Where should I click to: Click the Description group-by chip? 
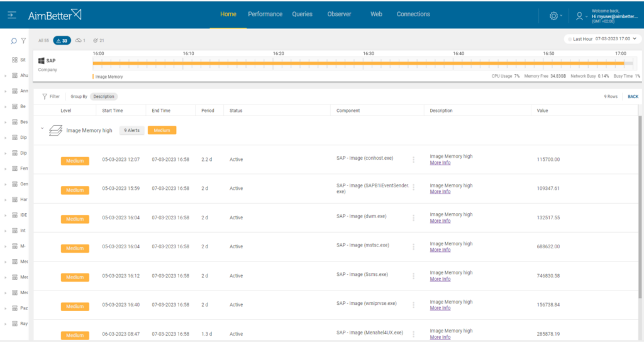tap(104, 96)
